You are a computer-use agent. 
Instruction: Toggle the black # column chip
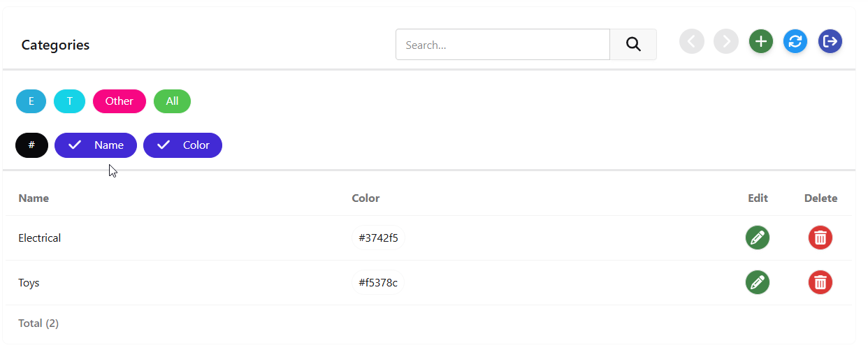[31, 145]
